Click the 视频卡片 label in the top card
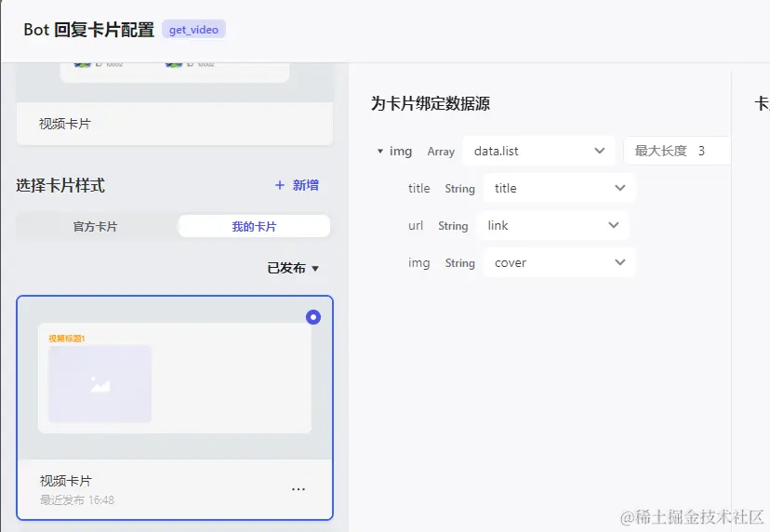Image resolution: width=770 pixels, height=532 pixels. coord(65,124)
